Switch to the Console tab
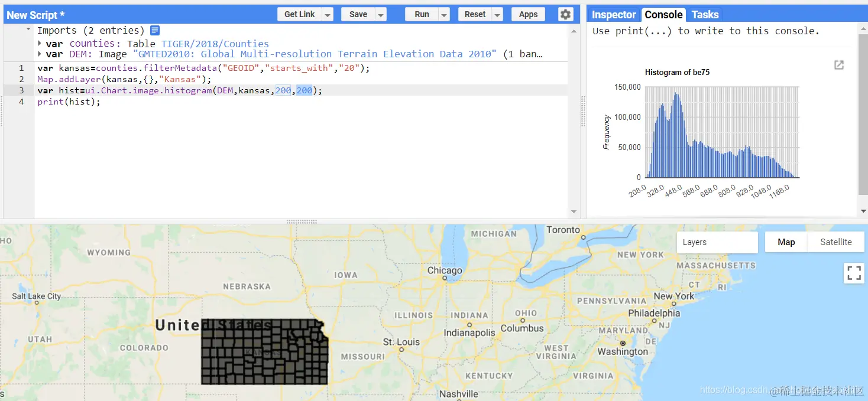The width and height of the screenshot is (868, 401). 663,15
